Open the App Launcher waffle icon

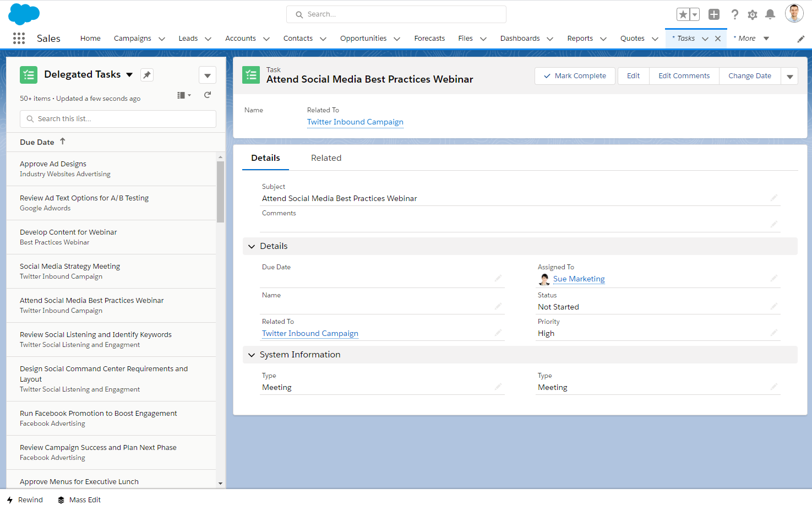pyautogui.click(x=18, y=38)
